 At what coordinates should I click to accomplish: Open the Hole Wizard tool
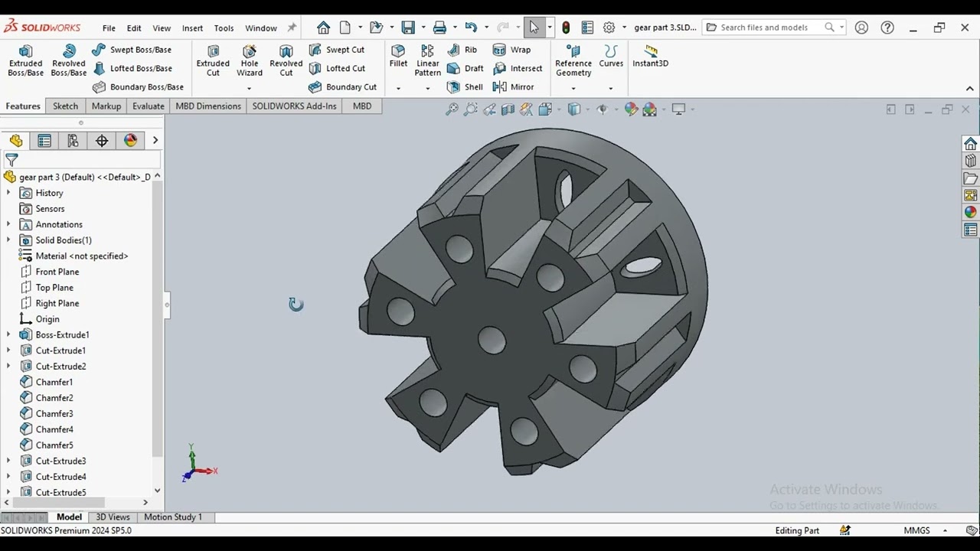point(250,60)
